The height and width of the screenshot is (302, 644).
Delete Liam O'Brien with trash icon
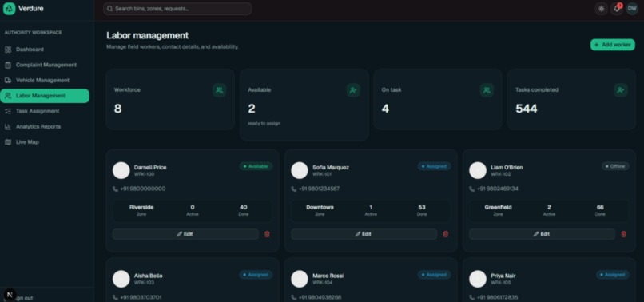[x=624, y=234]
